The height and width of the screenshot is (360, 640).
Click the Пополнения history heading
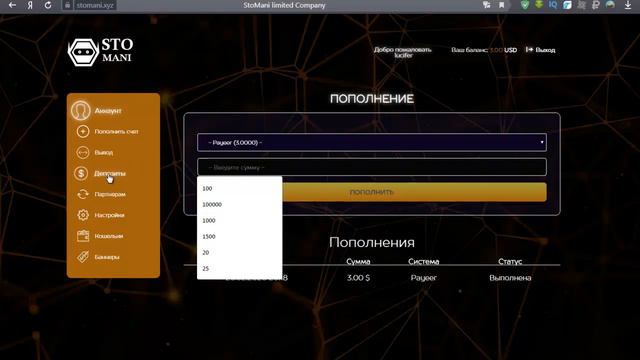[372, 242]
